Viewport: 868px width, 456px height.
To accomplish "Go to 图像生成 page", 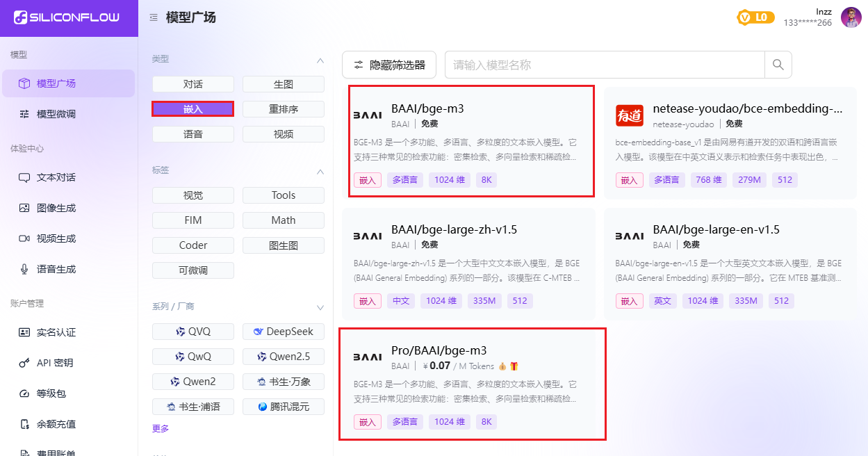I will pos(67,208).
